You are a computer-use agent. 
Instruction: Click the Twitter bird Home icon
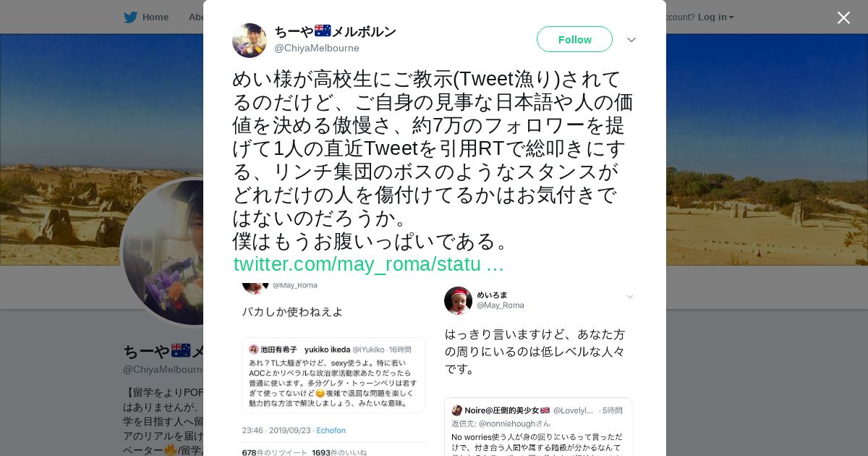(x=130, y=17)
